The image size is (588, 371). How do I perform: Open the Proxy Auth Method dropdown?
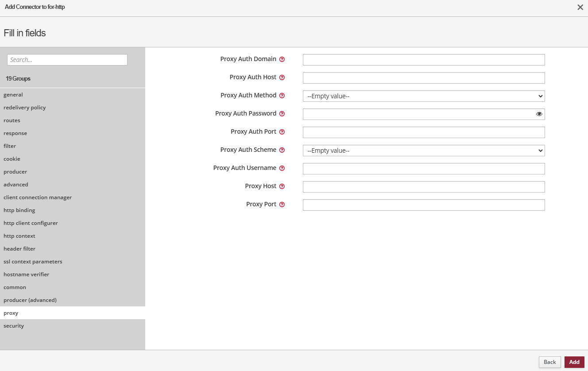coord(423,96)
